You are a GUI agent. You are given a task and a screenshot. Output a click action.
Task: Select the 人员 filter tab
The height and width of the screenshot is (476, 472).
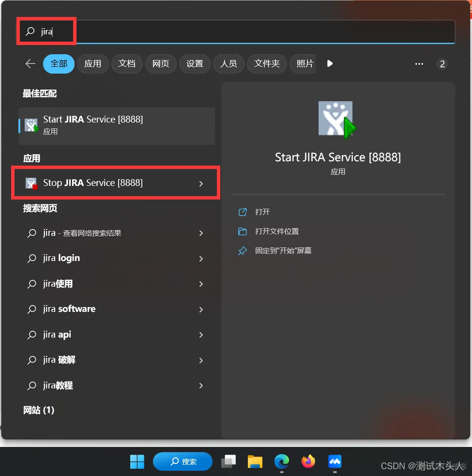coord(228,64)
